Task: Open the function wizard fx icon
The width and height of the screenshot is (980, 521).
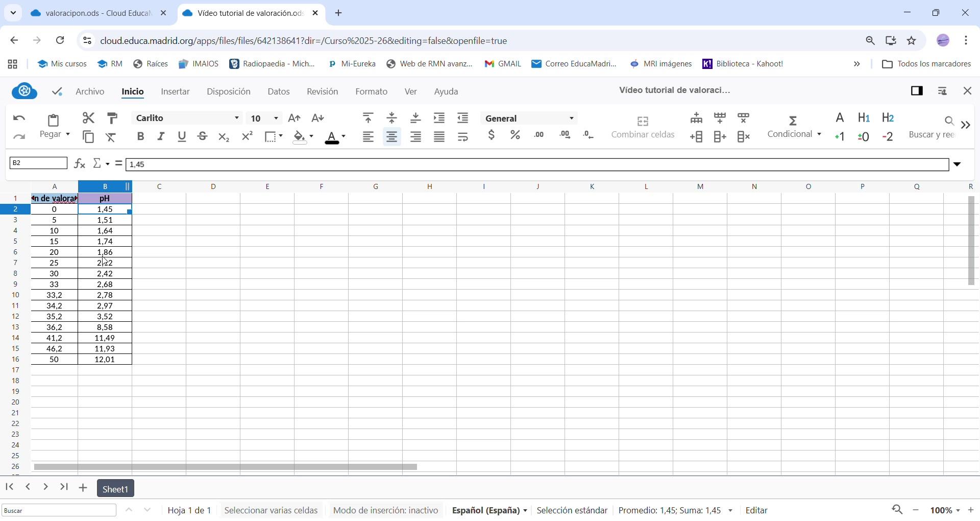Action: pos(80,164)
